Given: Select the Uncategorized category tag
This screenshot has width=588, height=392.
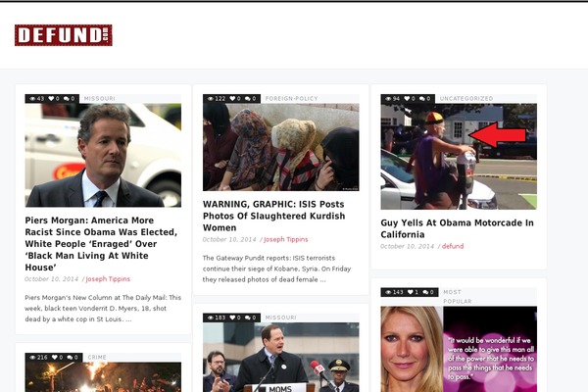Looking at the screenshot, I should [x=466, y=99].
